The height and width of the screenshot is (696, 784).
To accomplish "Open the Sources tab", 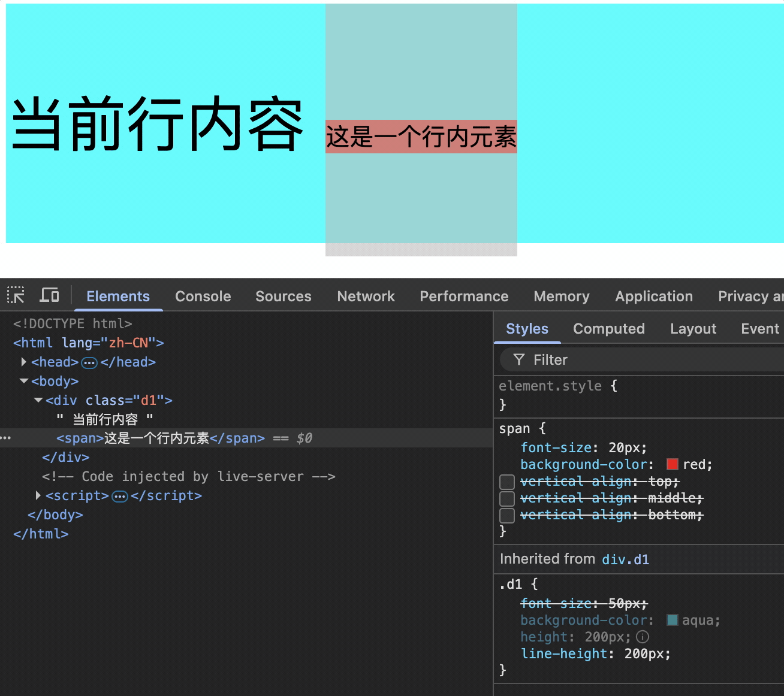I will click(x=284, y=296).
